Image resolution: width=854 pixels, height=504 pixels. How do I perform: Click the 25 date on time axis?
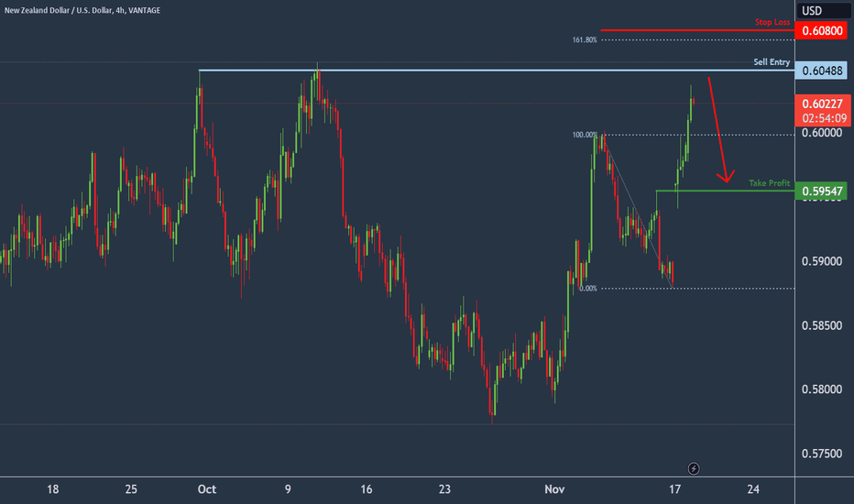131,489
